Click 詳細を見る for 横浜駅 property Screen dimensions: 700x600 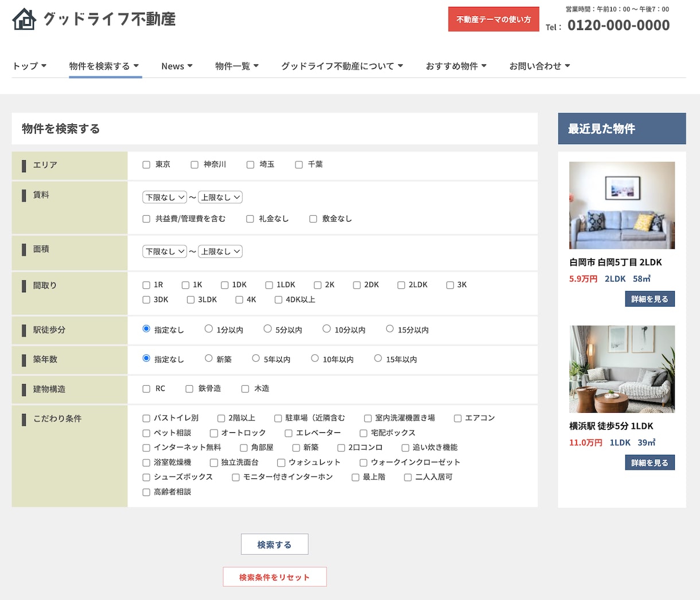pyautogui.click(x=650, y=463)
